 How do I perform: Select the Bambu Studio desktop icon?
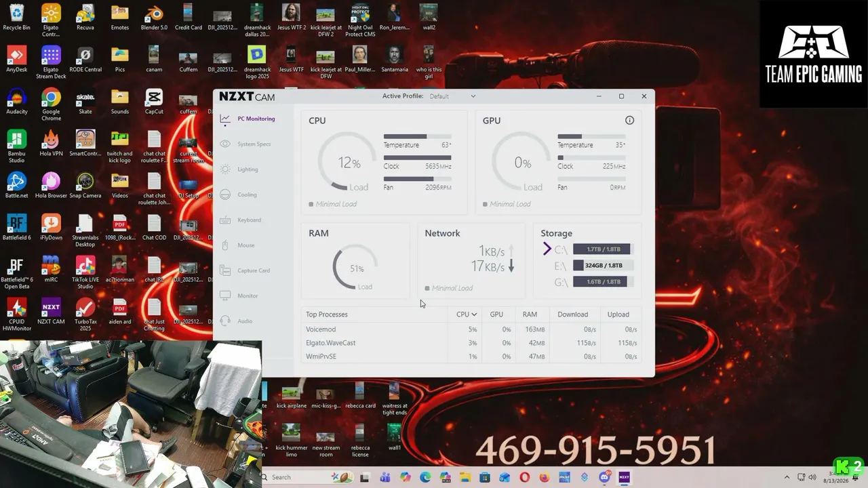pyautogui.click(x=16, y=146)
